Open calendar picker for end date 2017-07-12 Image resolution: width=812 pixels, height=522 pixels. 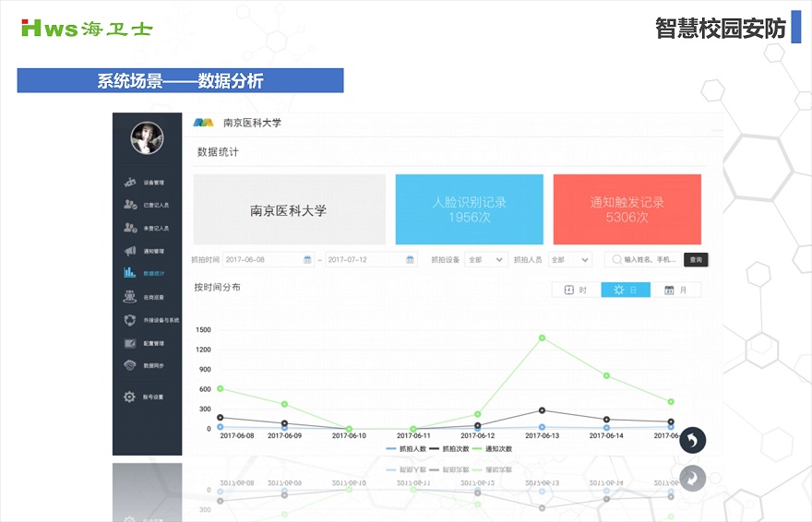click(x=410, y=260)
